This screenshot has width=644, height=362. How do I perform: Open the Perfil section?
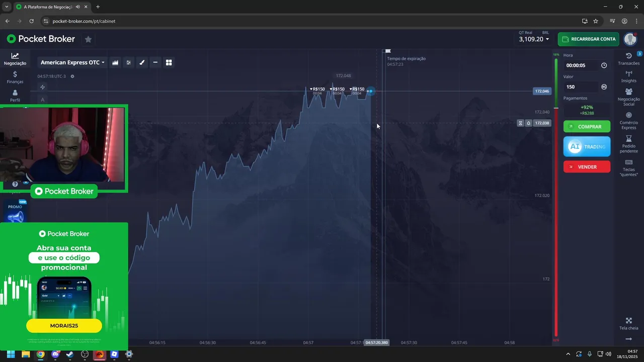tap(15, 96)
